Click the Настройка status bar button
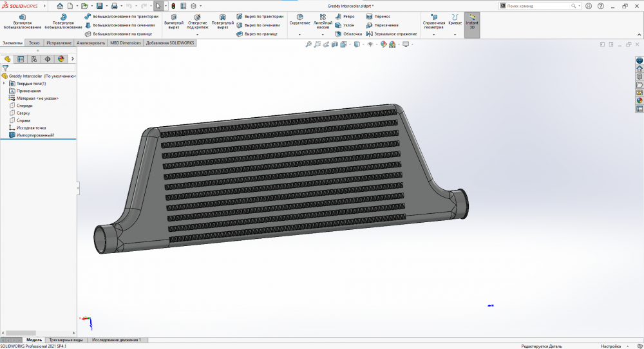The image size is (644, 349). [x=611, y=346]
